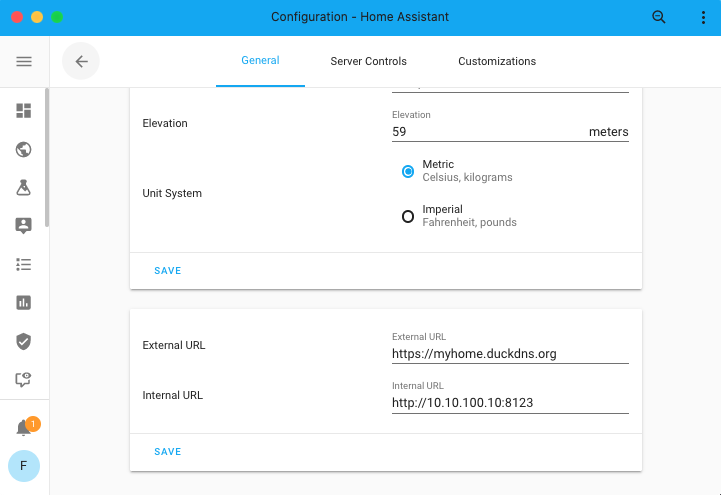
Task: Switch to the Customizations tab
Action: (x=497, y=61)
